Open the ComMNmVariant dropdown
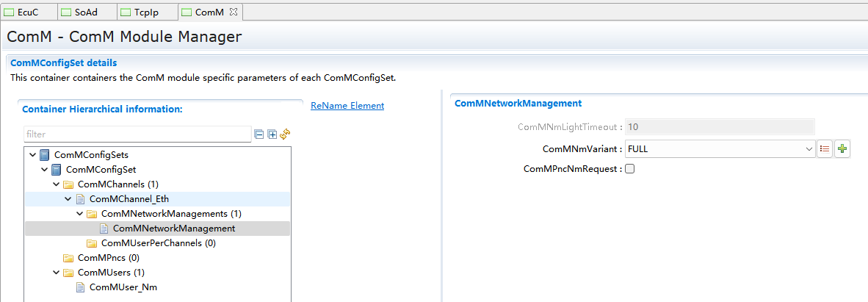868x302 pixels. [808, 149]
